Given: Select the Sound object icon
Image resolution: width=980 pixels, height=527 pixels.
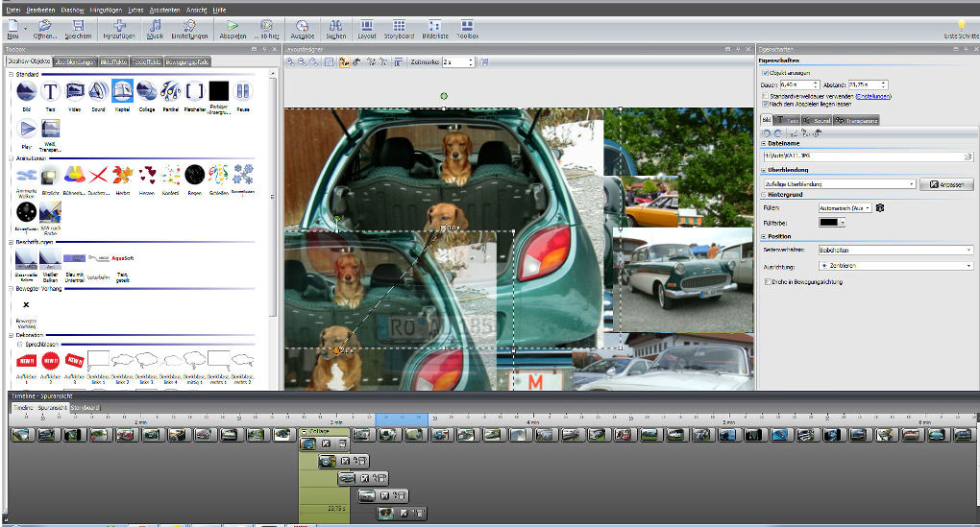Looking at the screenshot, I should click(x=99, y=92).
